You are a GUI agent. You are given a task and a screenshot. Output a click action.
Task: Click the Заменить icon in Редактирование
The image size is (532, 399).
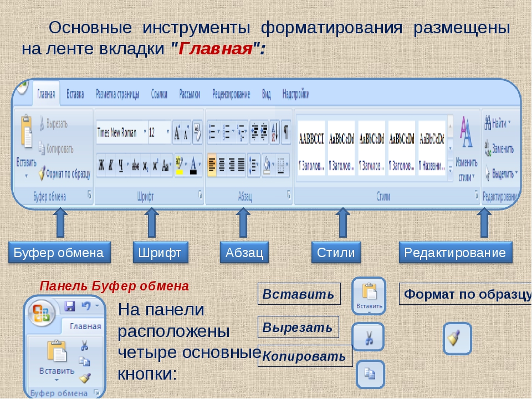point(488,149)
